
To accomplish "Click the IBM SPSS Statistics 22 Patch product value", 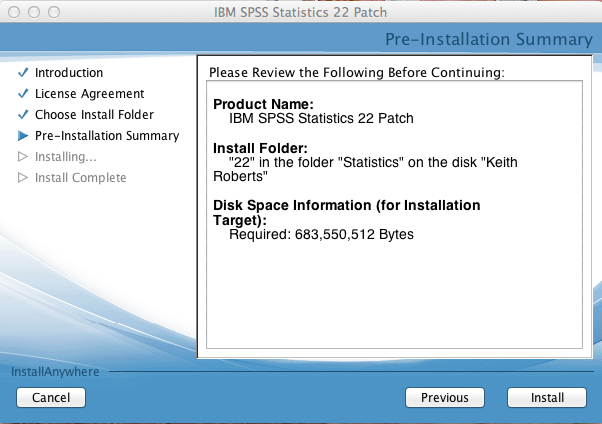I will point(321,118).
